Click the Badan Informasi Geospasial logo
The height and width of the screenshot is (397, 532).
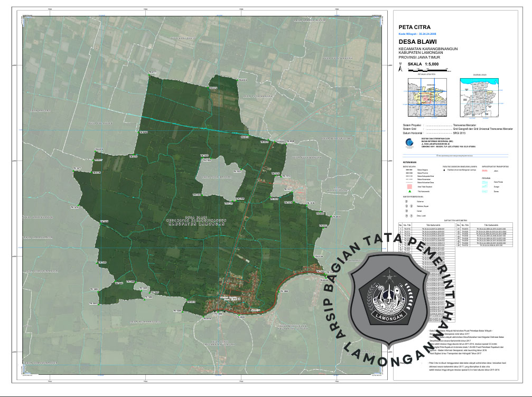coord(407,143)
